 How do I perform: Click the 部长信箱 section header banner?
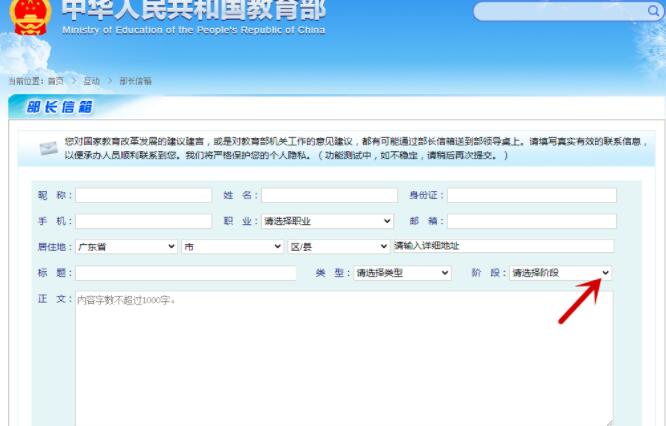click(x=57, y=107)
